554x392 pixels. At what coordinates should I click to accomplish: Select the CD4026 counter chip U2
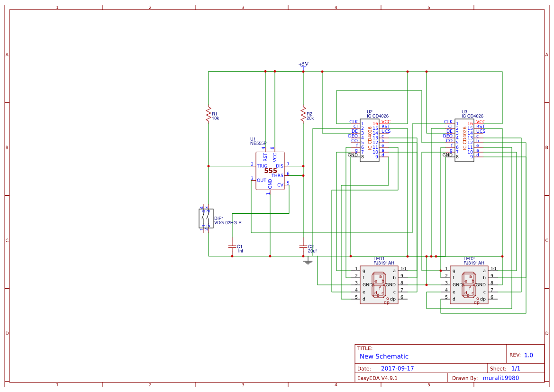(x=370, y=140)
